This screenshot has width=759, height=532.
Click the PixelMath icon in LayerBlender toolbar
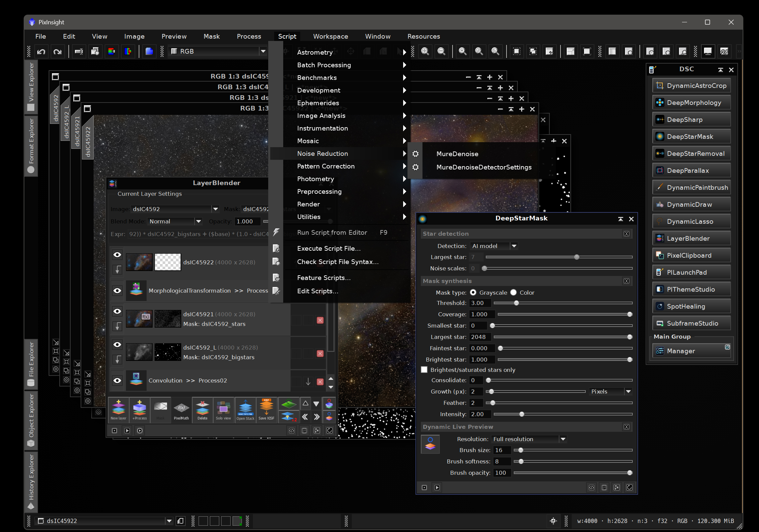tap(181, 410)
